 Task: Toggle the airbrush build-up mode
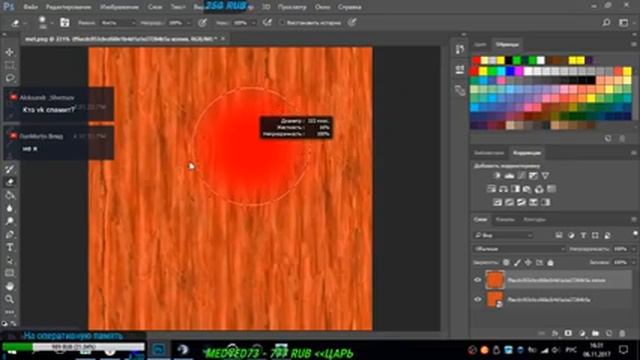click(267, 22)
